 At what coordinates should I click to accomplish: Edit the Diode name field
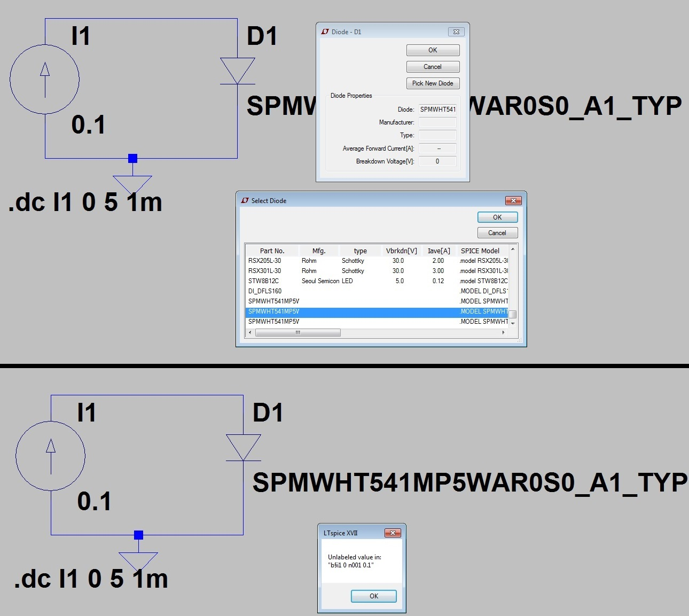pyautogui.click(x=437, y=110)
